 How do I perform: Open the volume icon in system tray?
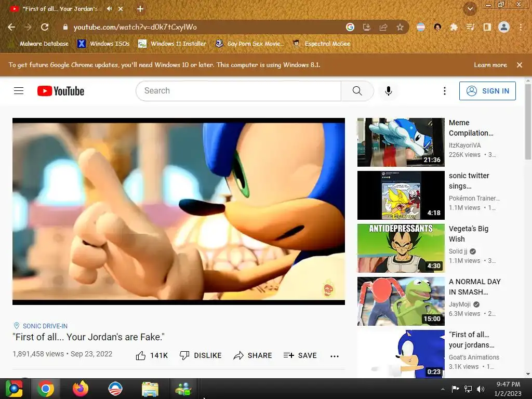[x=481, y=389]
